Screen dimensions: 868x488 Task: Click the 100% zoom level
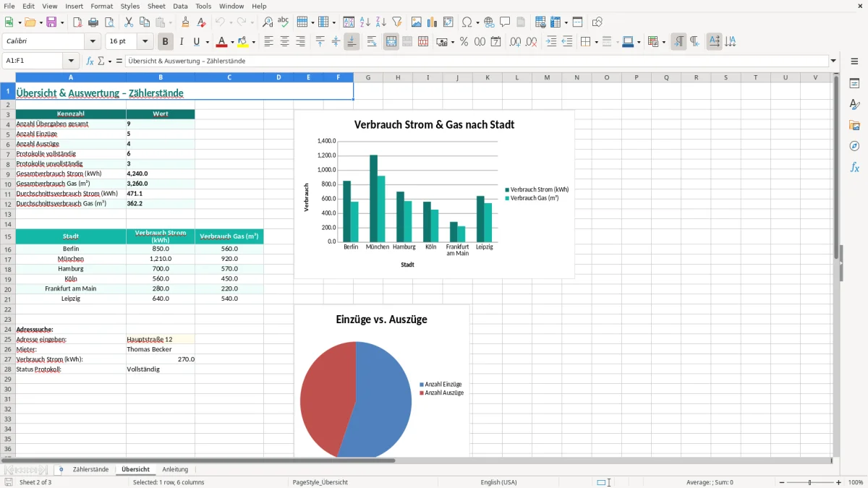[856, 482]
